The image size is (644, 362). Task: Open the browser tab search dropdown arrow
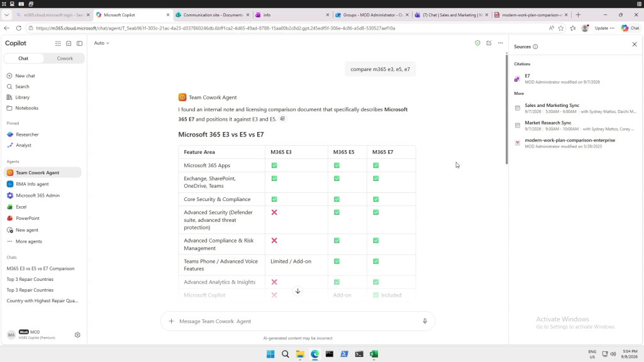6,15
